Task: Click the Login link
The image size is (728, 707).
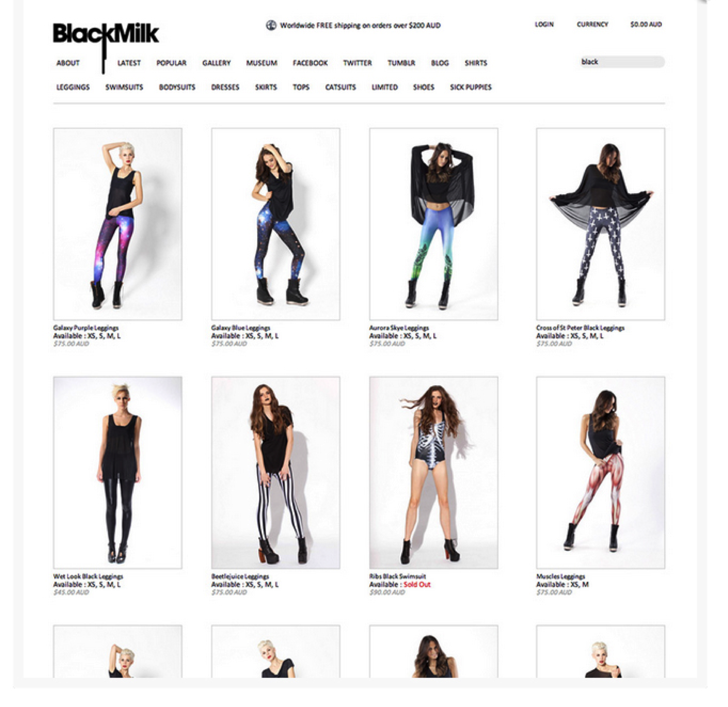Action: [544, 24]
